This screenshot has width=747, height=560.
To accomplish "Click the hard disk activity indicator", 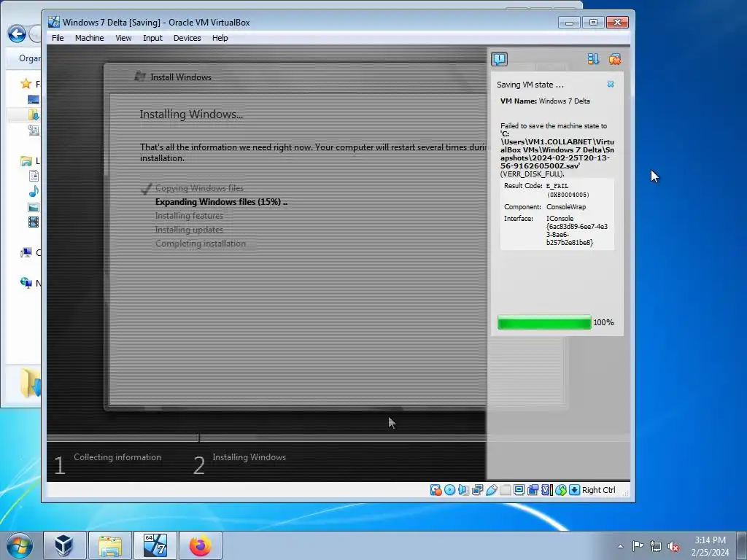I will pyautogui.click(x=436, y=490).
